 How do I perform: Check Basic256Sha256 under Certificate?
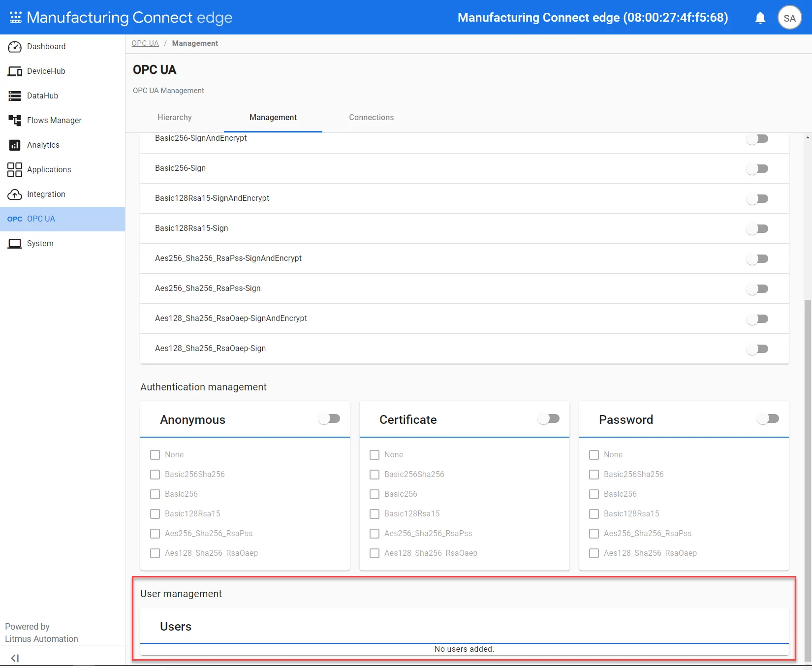click(x=375, y=475)
